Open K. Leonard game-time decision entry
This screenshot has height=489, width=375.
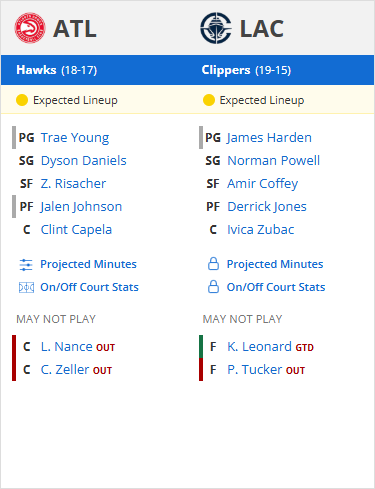coord(270,347)
